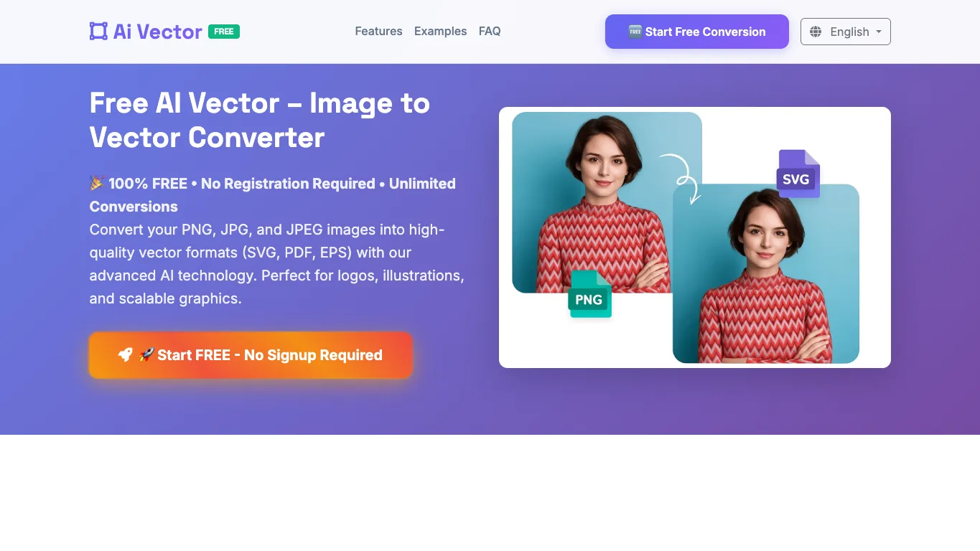Click the Ai Vector brand name

158,32
